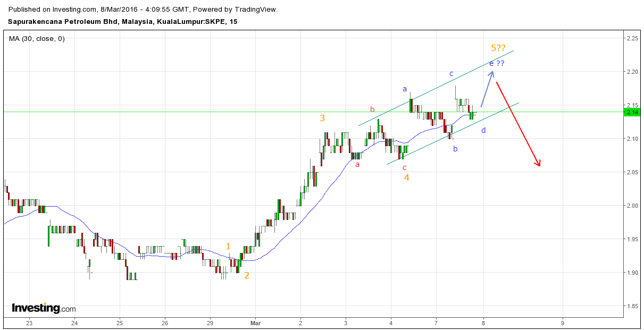Select the orange wave 4 label

(x=407, y=177)
